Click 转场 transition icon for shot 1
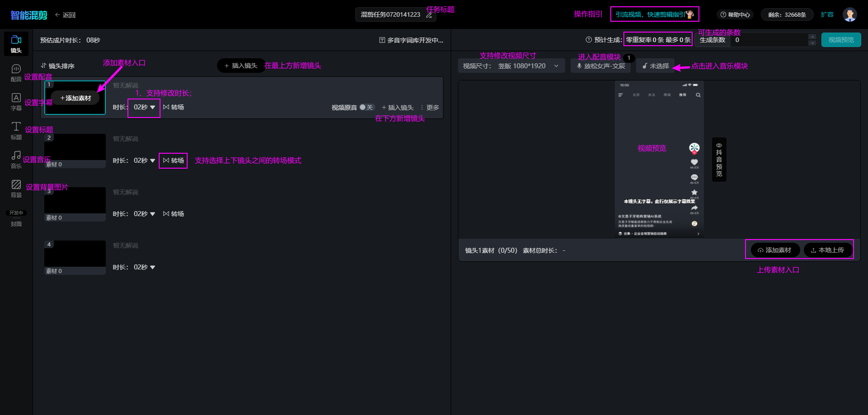 [x=174, y=107]
